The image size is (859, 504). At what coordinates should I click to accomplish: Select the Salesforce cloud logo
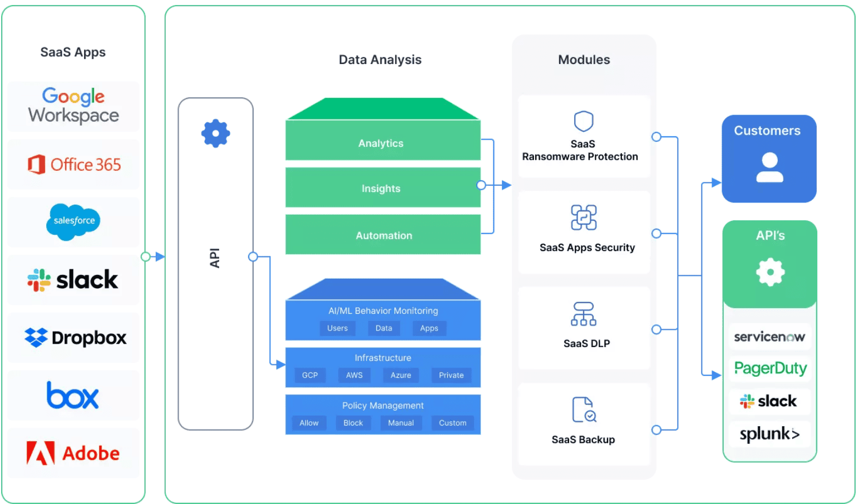tap(73, 221)
